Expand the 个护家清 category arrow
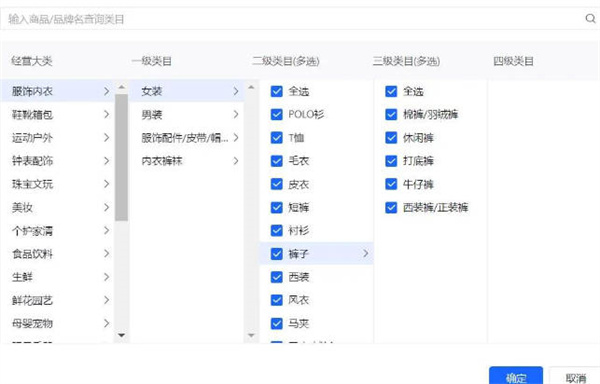This screenshot has width=600, height=384. point(106,231)
